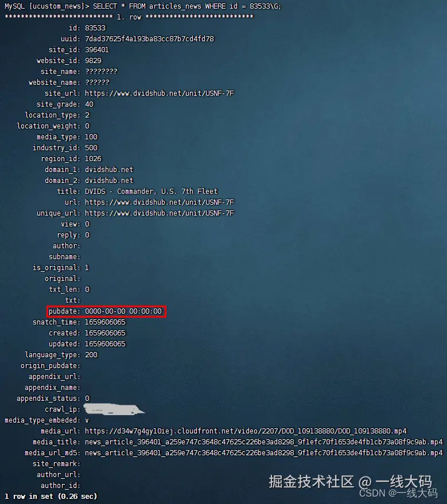Click the snatch_time value 1659606065
Image resolution: width=447 pixels, height=504 pixels.
click(105, 322)
